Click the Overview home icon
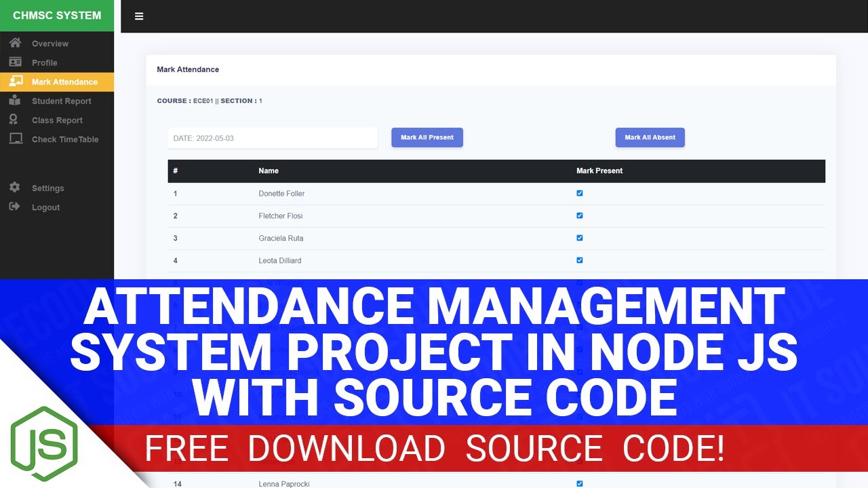 (x=15, y=43)
